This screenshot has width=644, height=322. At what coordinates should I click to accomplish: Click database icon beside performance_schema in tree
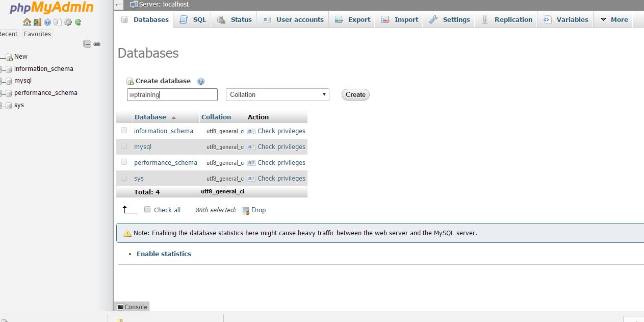click(x=9, y=93)
